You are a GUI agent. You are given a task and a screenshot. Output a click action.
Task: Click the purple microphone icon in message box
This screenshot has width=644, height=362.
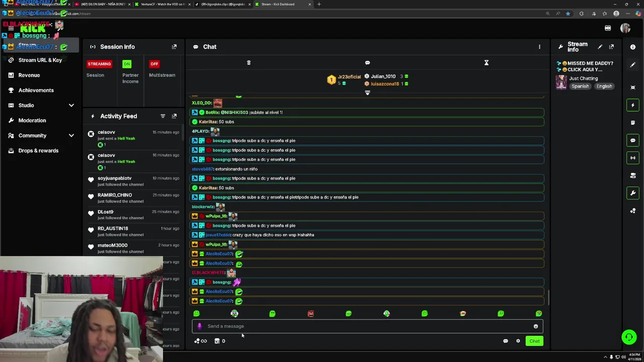click(199, 326)
